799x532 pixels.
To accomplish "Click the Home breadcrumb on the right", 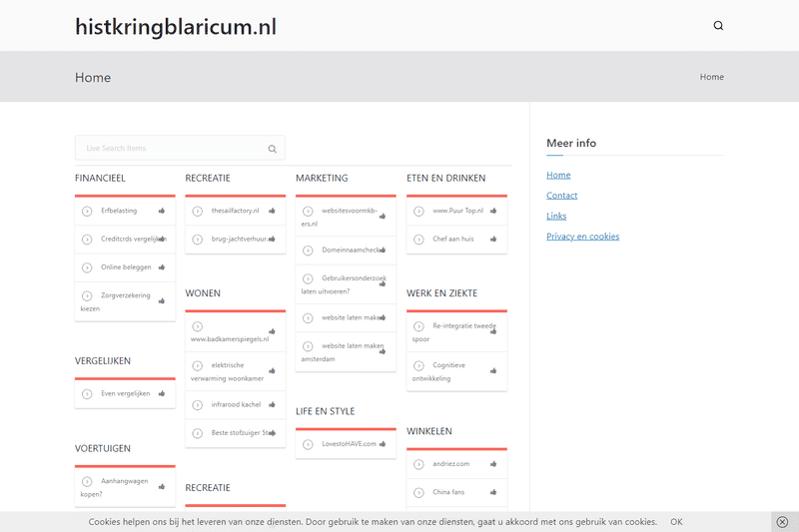I will tap(711, 77).
